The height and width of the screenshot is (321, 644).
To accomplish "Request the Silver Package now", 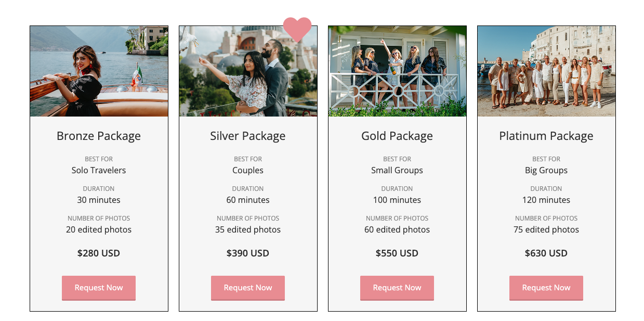I will point(248,288).
